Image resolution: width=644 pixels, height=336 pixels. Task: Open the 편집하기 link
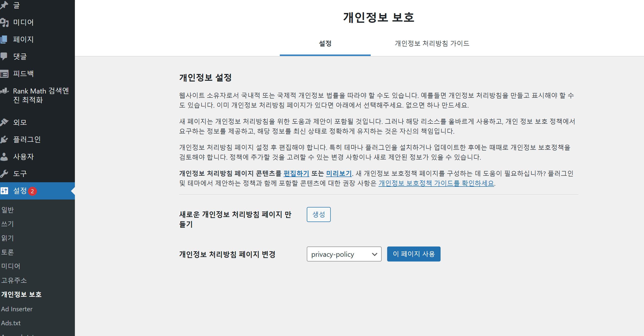click(x=296, y=173)
